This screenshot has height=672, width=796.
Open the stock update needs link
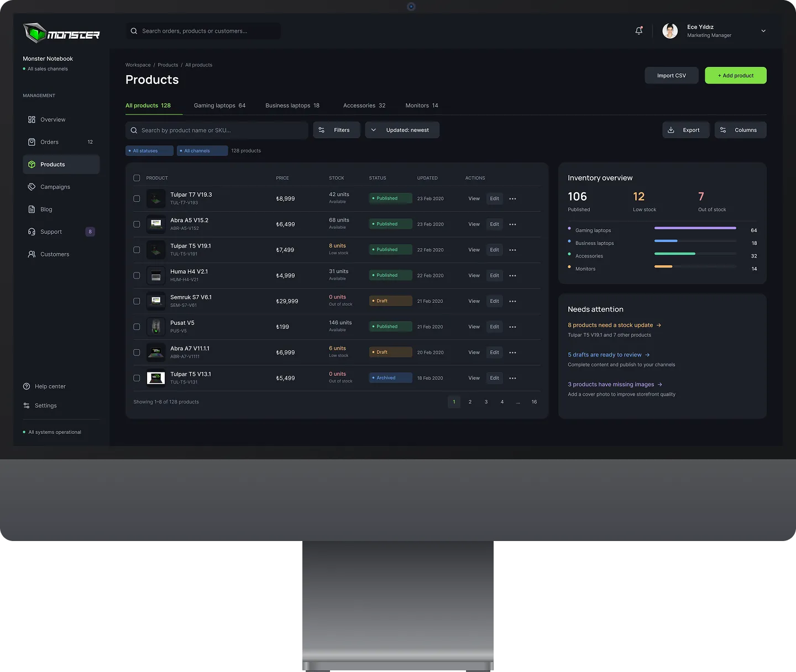point(614,325)
